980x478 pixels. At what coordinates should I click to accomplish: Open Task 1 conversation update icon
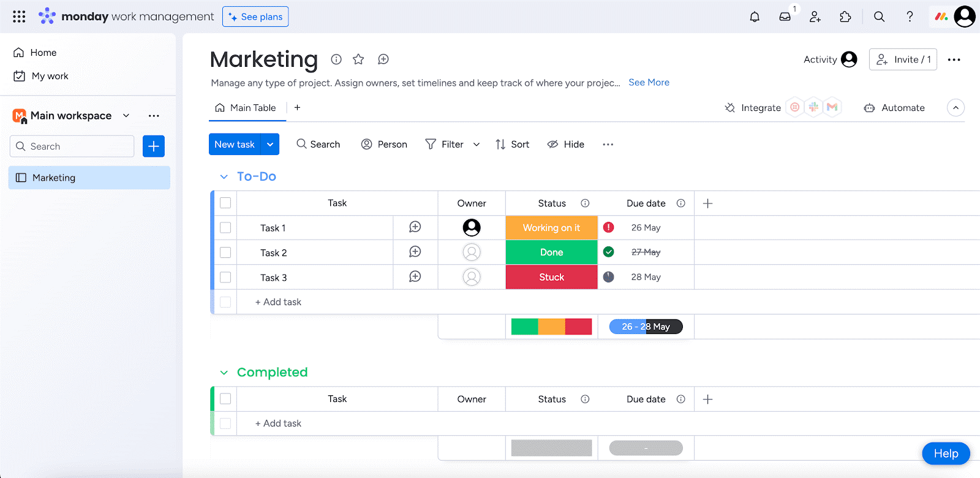coord(415,227)
